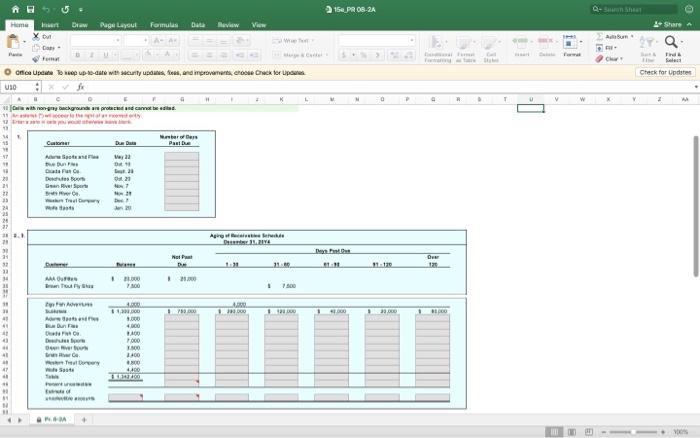Paste clipboard contents with Paste icon
The image size is (700, 438).
point(14,42)
